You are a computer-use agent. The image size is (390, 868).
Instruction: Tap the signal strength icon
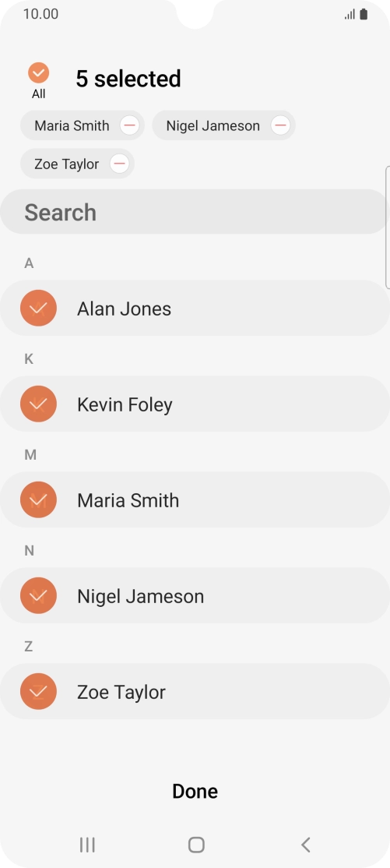350,14
